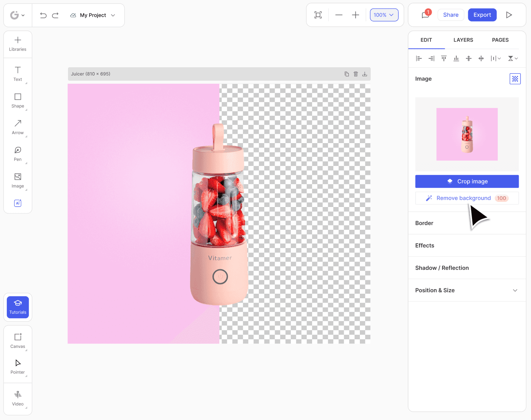Open the comments notification icon
The width and height of the screenshot is (531, 420).
(x=426, y=15)
